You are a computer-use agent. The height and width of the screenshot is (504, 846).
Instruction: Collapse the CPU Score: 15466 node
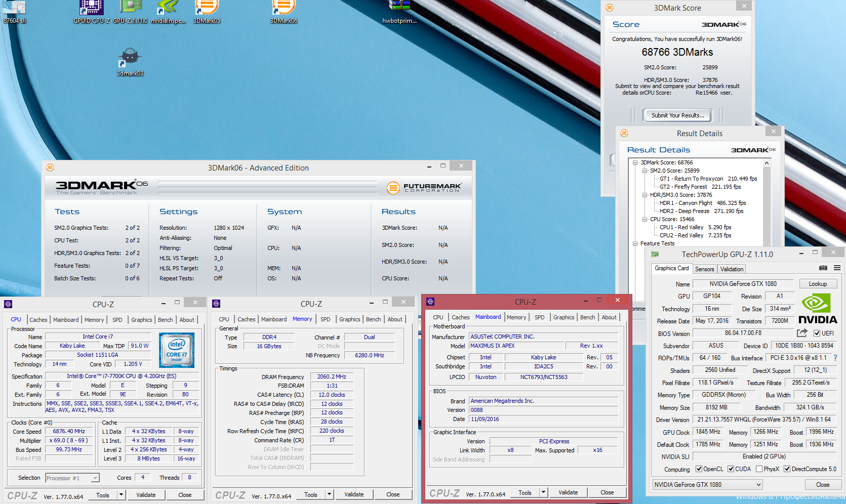645,219
